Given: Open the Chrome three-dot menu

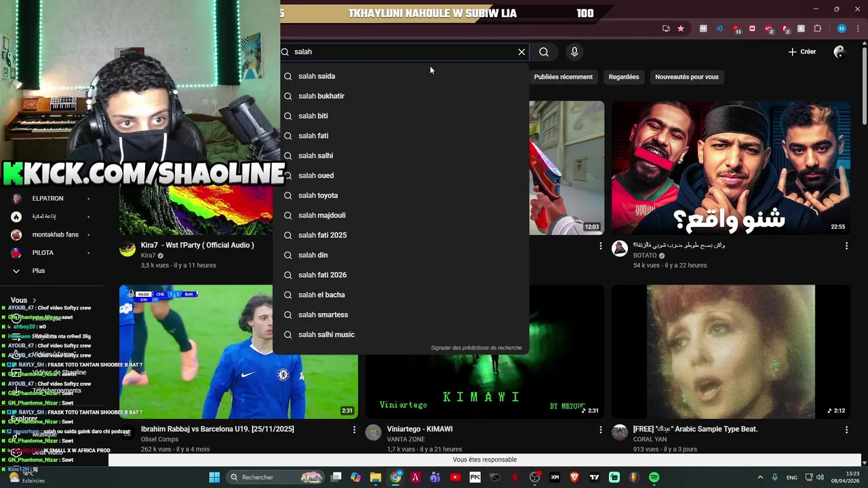Looking at the screenshot, I should (858, 28).
